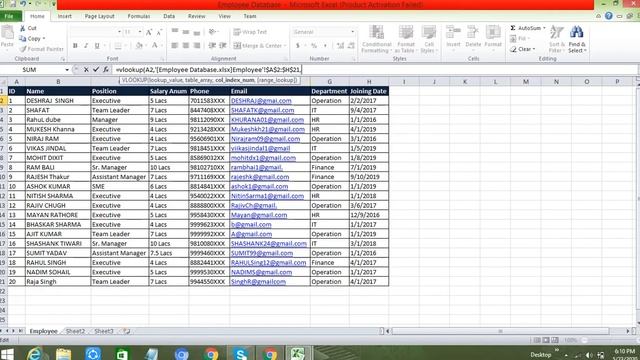Toggle Underline formatting
Screen dimensions: 640x360
point(97,46)
